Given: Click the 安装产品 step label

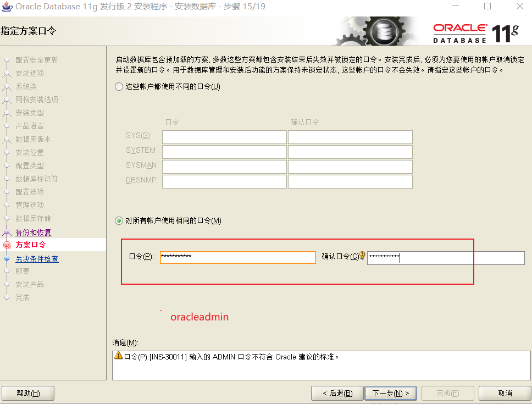Looking at the screenshot, I should (x=30, y=285).
